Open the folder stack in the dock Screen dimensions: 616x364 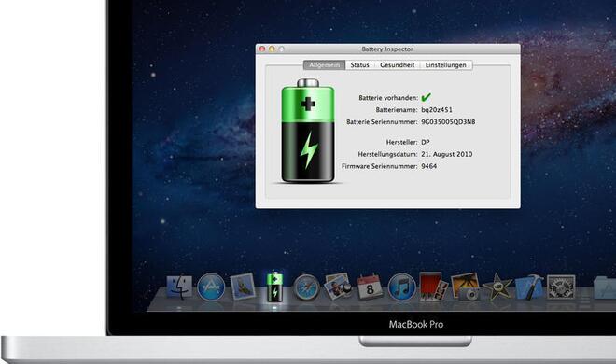[605, 287]
